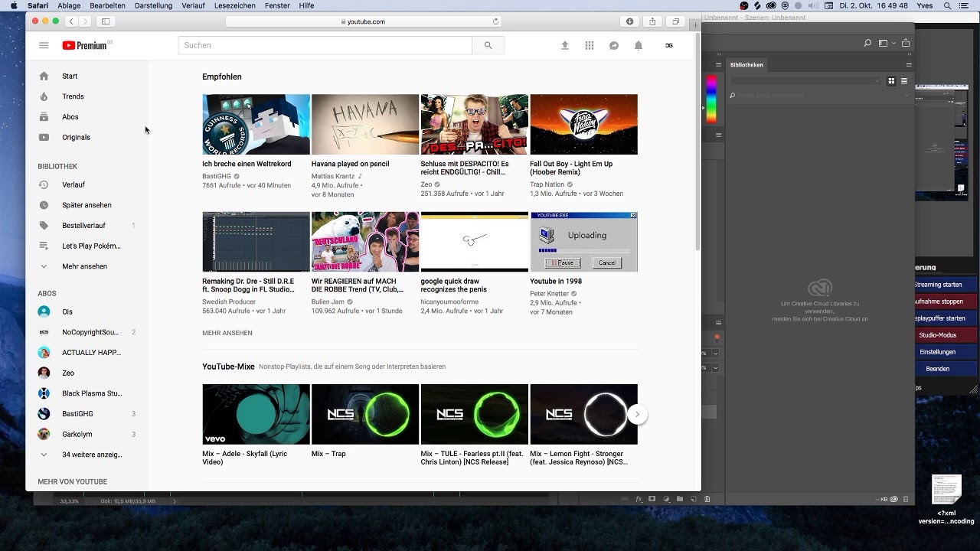Open the Fall Out Boy Light Em Up thumbnail
This screenshot has height=551, width=980.
coord(583,124)
